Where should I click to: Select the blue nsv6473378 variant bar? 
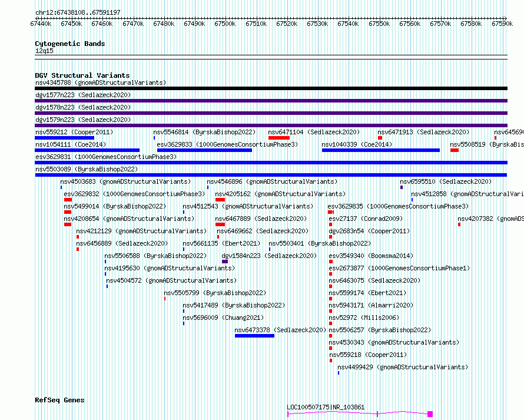coord(255,336)
